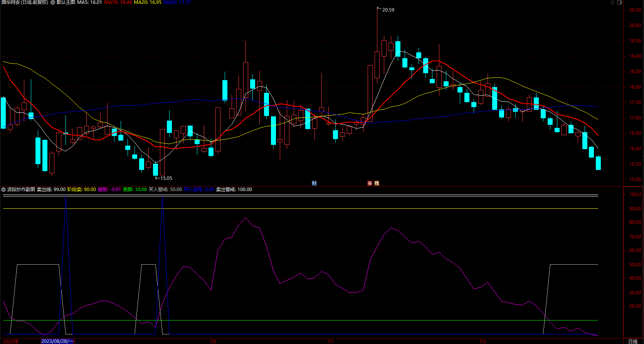
Task: Click the 卖出线: 99.00 value
Action: point(51,190)
